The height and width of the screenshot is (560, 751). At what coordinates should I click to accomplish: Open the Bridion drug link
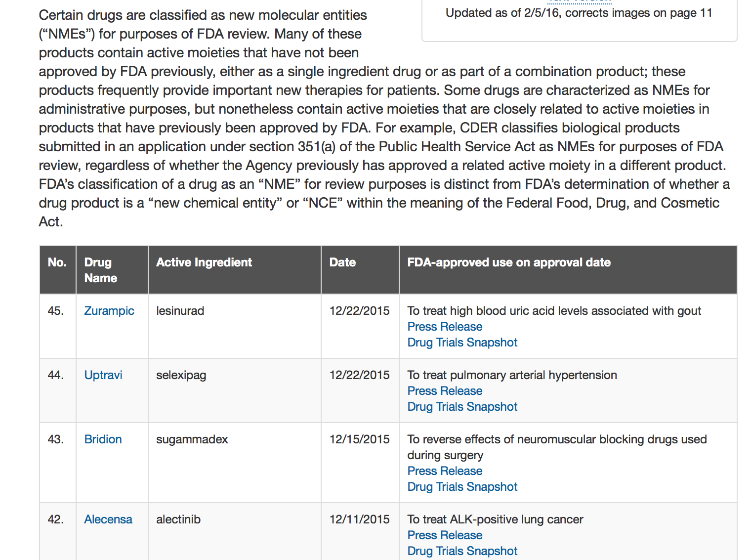[x=103, y=439]
